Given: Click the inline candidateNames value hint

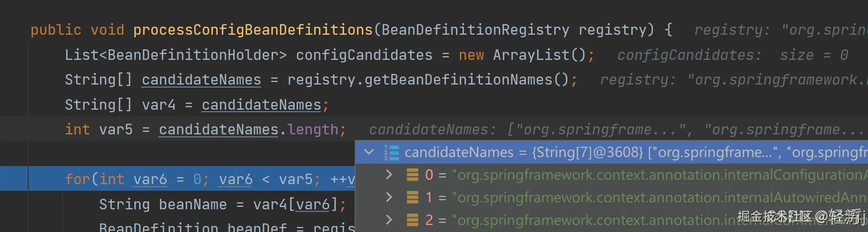Looking at the screenshot, I should 618,130.
